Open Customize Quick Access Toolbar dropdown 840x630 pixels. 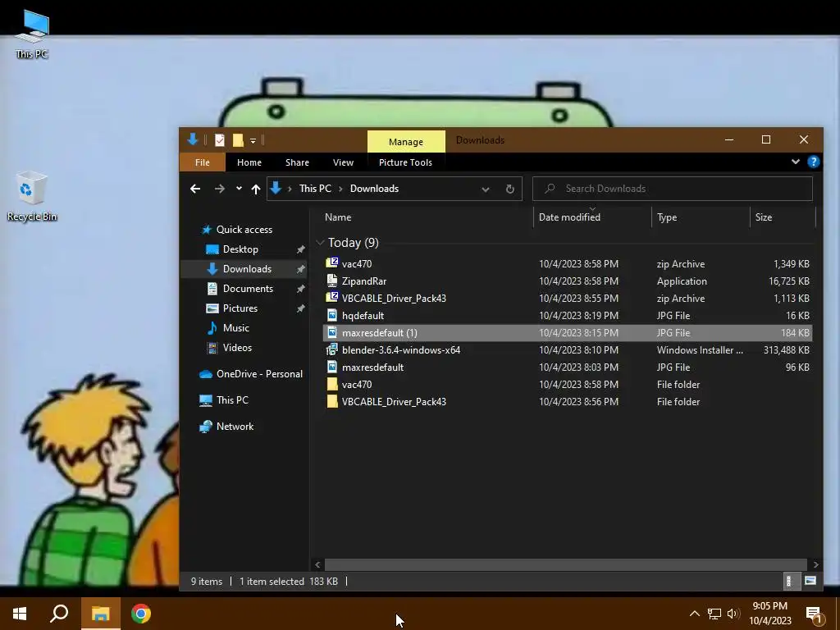(253, 141)
